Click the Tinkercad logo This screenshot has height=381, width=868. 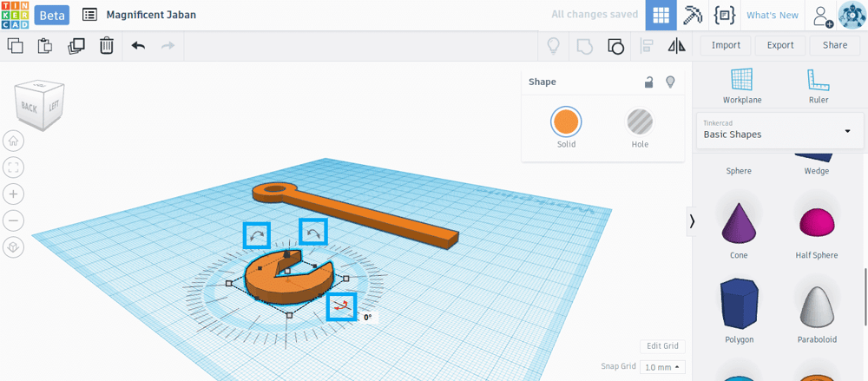[15, 15]
